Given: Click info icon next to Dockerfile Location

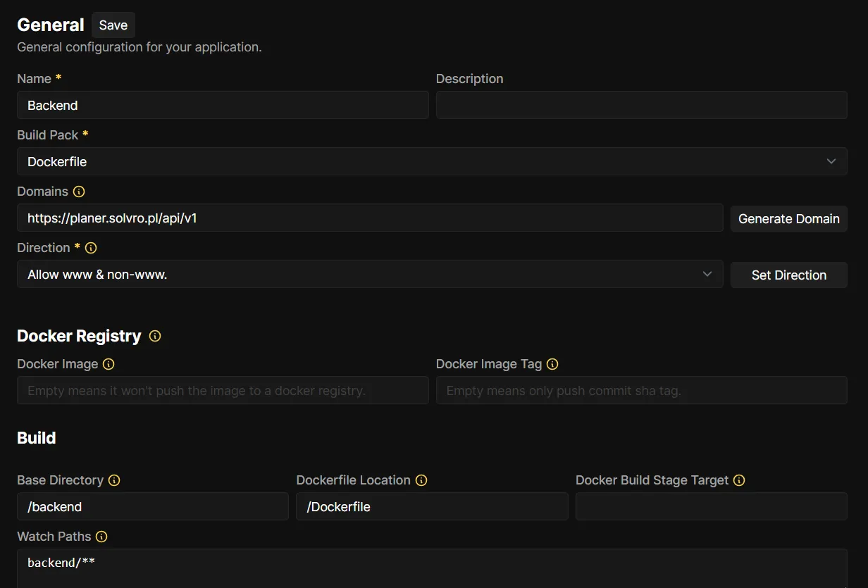Looking at the screenshot, I should (x=421, y=480).
